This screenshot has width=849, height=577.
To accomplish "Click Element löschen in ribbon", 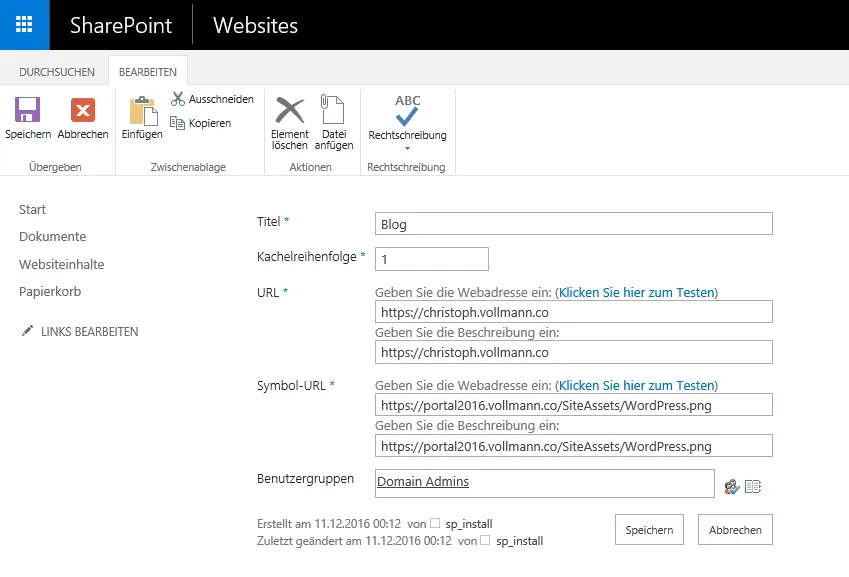I will [290, 122].
